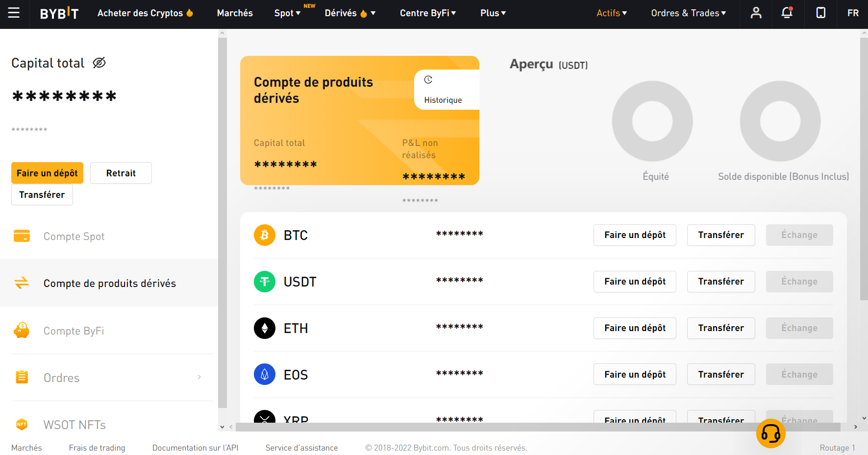Open the Actifs dropdown
This screenshot has width=868, height=455.
[612, 13]
